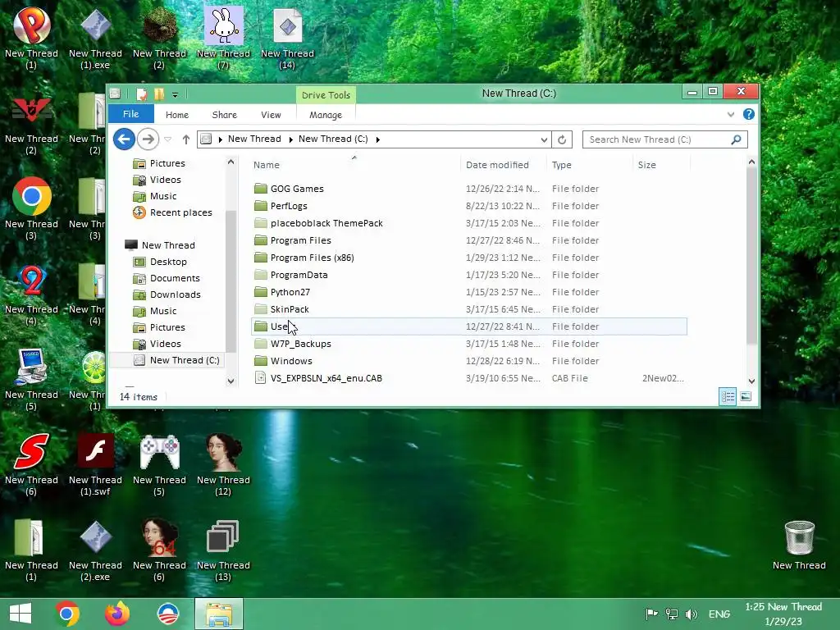This screenshot has width=840, height=630.
Task: Open the address bar previous locations dropdown
Action: (545, 139)
